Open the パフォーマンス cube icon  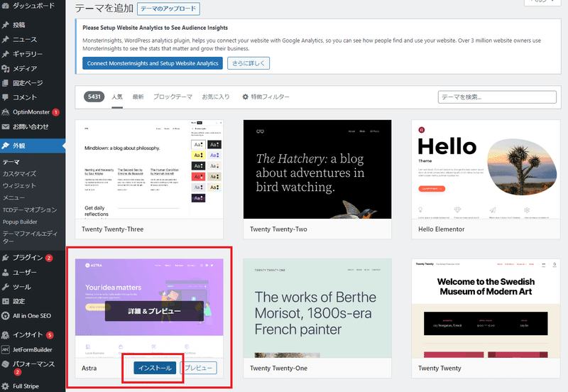[x=5, y=364]
